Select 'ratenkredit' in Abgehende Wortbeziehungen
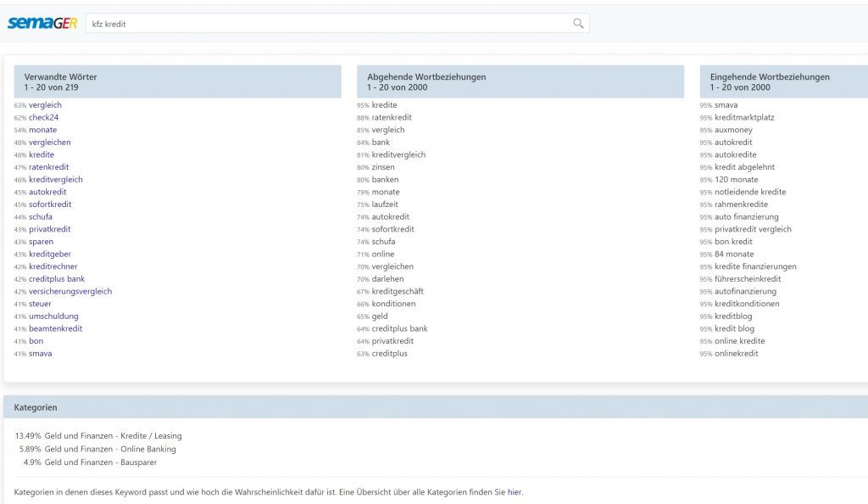868x504 pixels. [x=392, y=117]
